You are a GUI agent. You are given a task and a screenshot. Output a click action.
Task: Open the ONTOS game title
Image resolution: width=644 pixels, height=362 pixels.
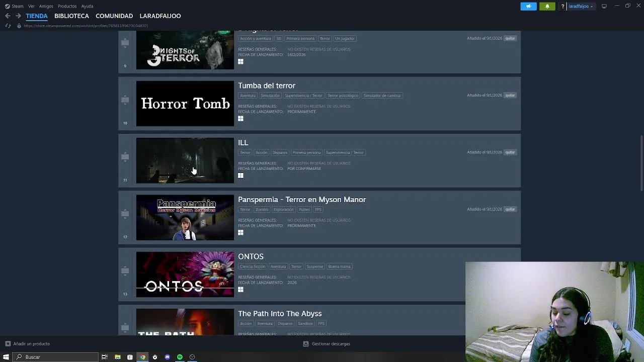click(251, 256)
